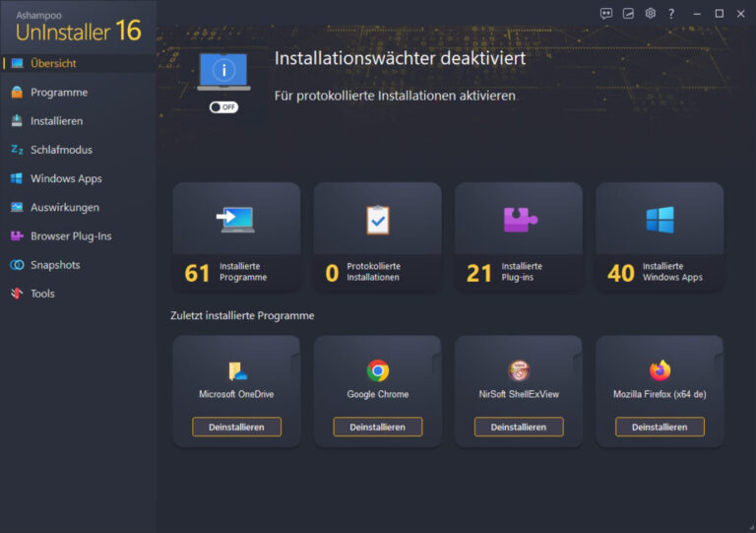The width and height of the screenshot is (756, 533).
Task: Toggle the Installationswächter OFF switch
Action: point(223,107)
